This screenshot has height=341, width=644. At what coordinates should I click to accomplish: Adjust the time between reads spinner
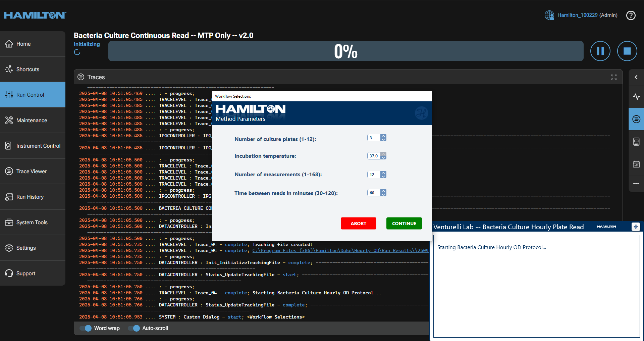tap(383, 193)
